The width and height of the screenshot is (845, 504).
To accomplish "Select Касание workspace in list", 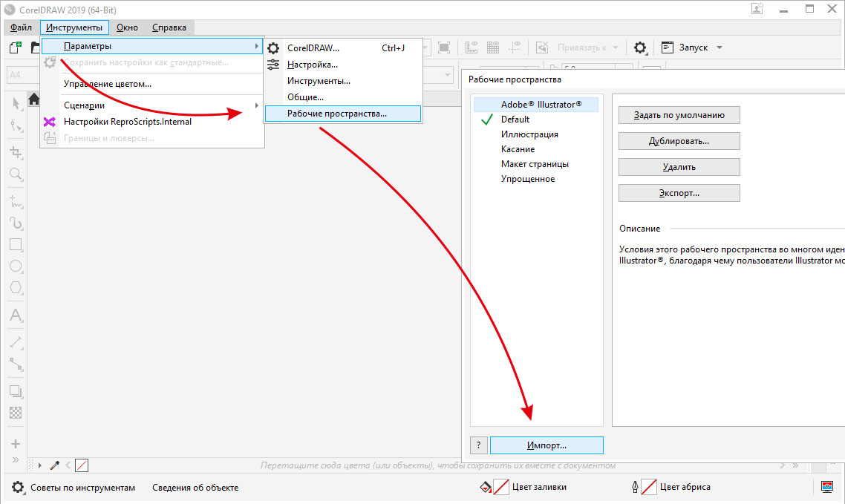I will (x=536, y=149).
